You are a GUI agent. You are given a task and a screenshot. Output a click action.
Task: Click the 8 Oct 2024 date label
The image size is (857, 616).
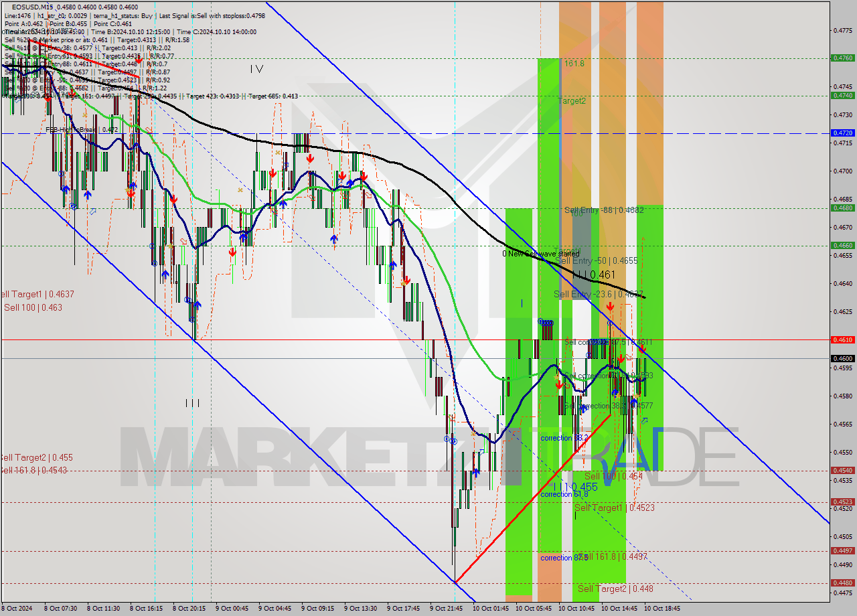coord(17,609)
